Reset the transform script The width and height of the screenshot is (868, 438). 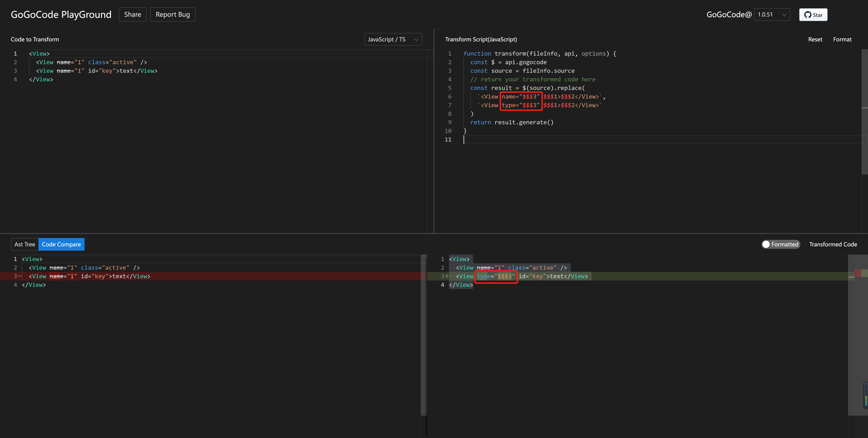(815, 39)
